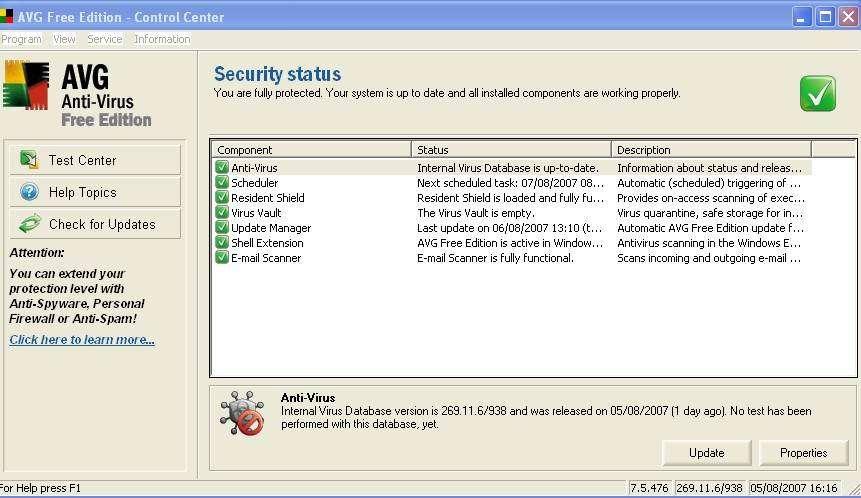Select the Shell Extension component row
Screen dimensions: 861x498
coord(512,243)
